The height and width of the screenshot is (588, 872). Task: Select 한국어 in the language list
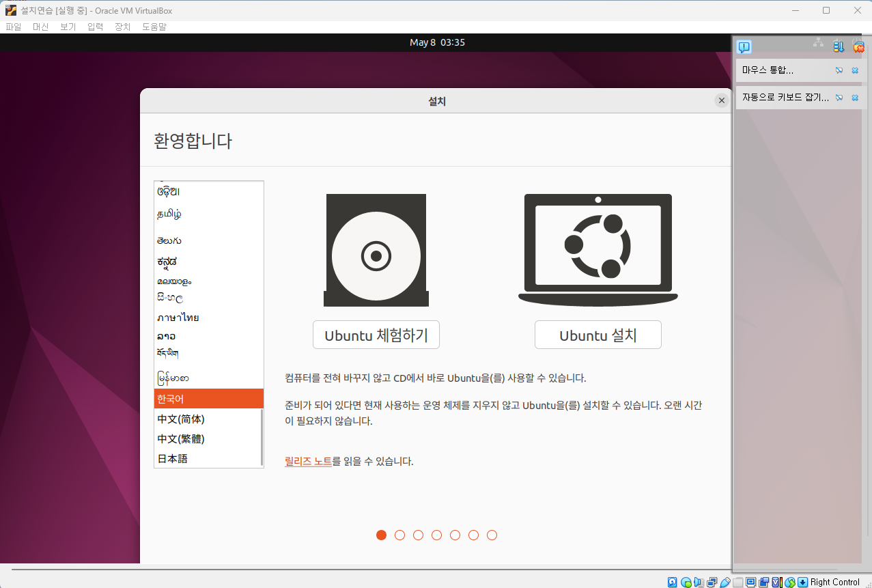tap(208, 399)
